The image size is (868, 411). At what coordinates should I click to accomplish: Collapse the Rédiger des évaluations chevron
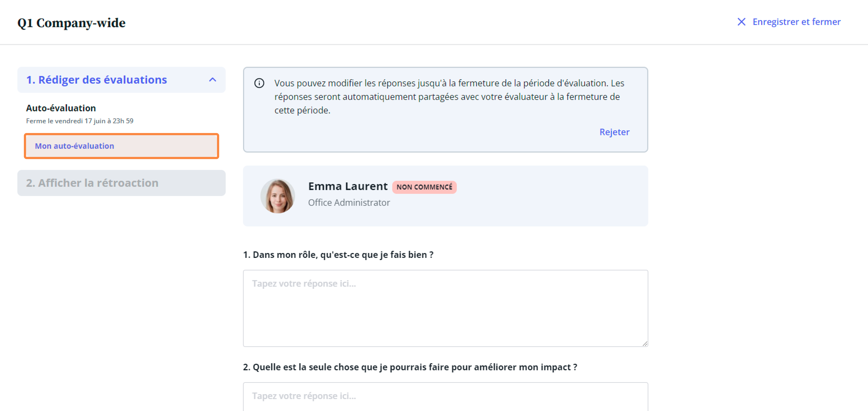212,80
